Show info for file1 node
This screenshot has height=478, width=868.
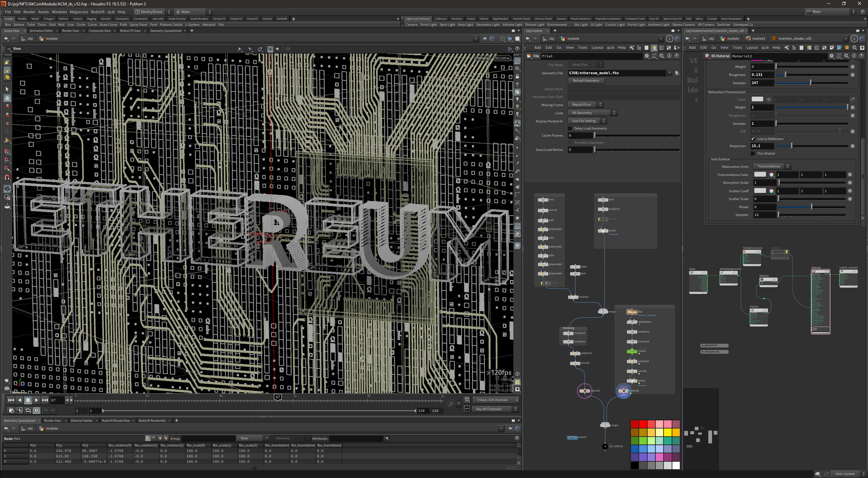point(669,56)
